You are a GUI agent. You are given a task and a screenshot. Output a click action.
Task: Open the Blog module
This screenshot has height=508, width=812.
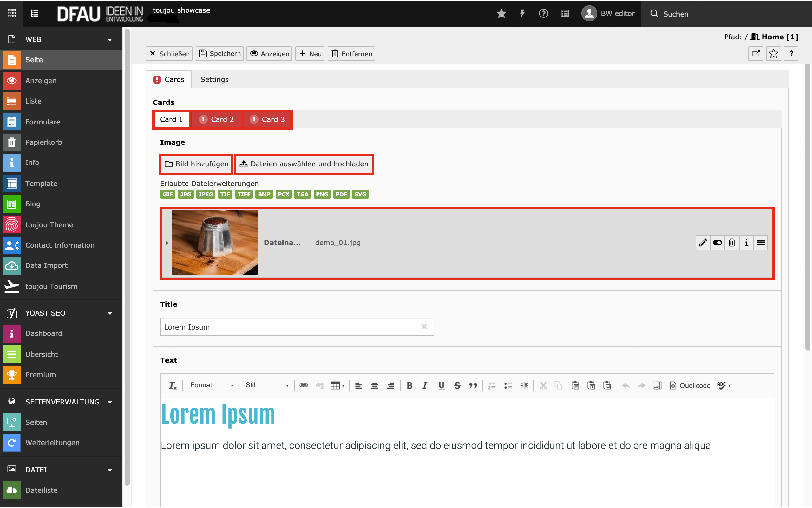point(61,204)
